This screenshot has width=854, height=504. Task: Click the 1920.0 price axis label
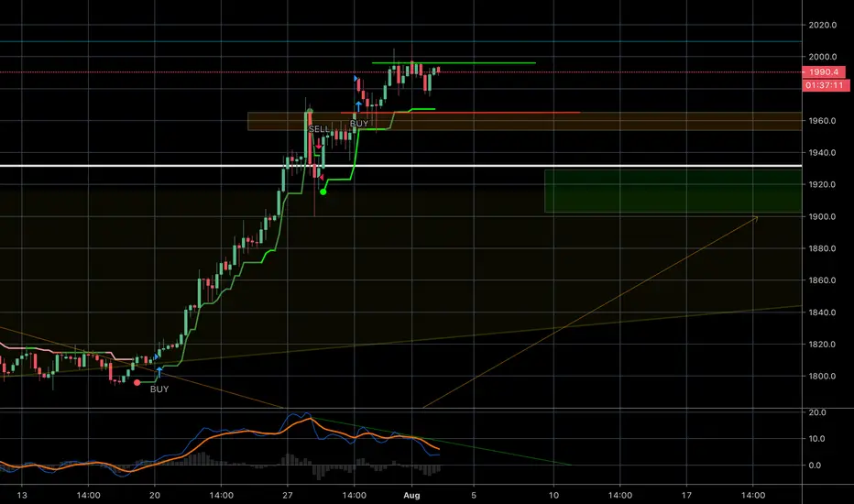[823, 185]
